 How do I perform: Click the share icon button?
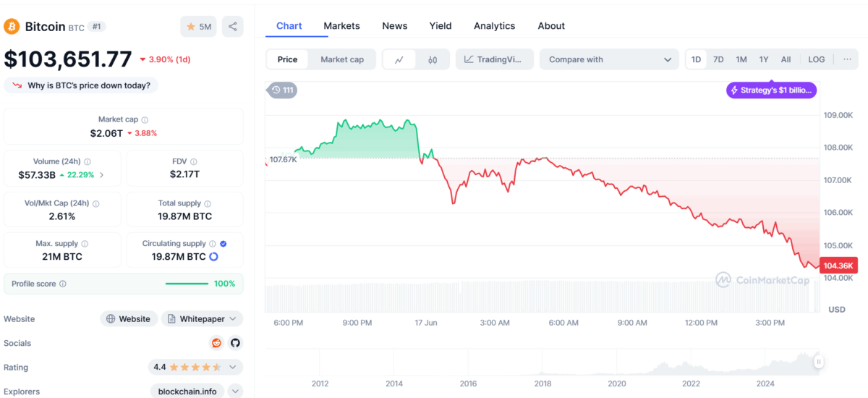pos(233,27)
